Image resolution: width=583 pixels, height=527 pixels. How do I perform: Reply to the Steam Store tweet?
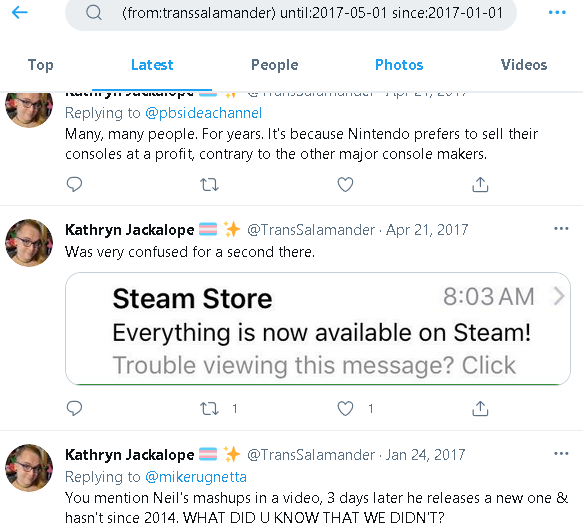(74, 408)
